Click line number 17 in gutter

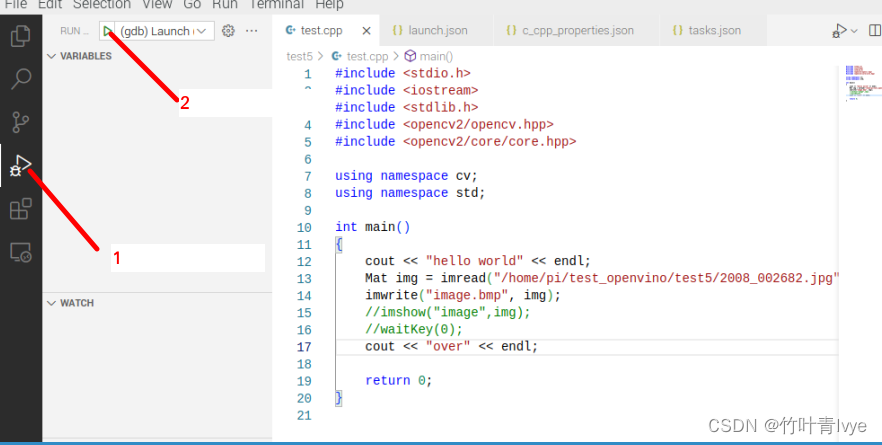click(x=304, y=347)
